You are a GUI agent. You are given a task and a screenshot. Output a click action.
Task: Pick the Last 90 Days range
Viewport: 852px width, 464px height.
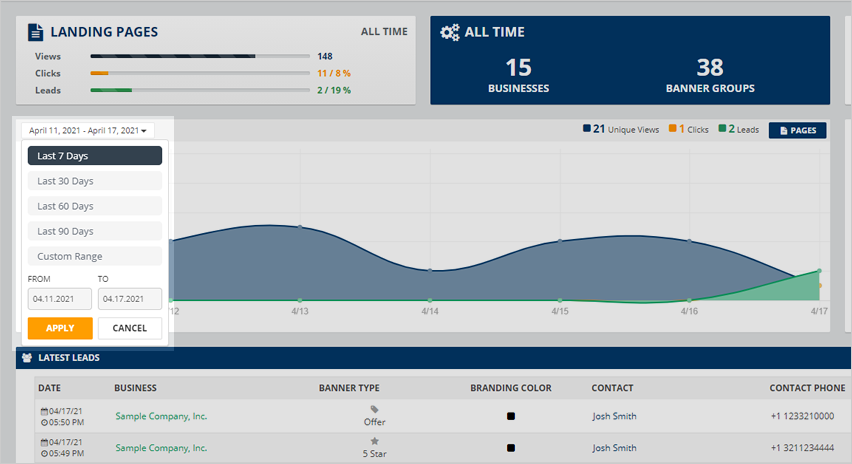point(95,231)
